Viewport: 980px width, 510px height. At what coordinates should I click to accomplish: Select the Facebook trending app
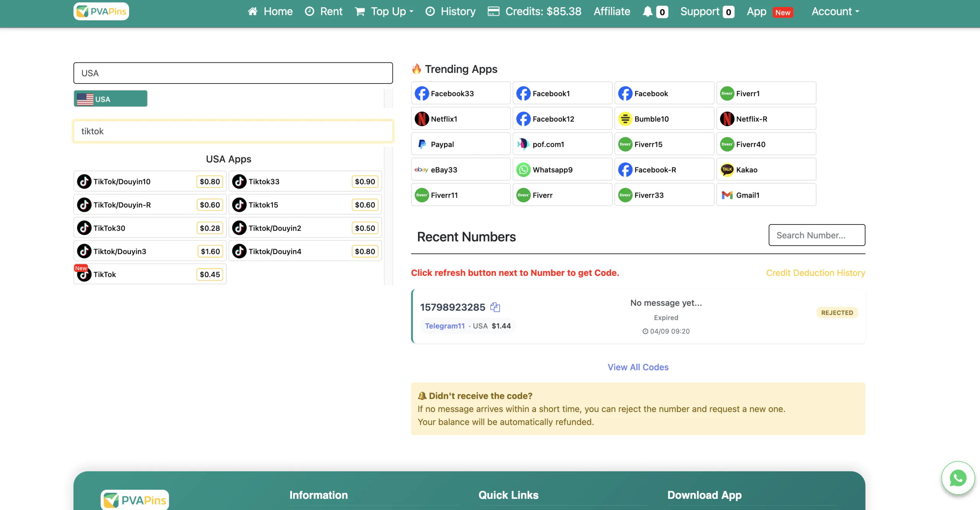(x=664, y=93)
